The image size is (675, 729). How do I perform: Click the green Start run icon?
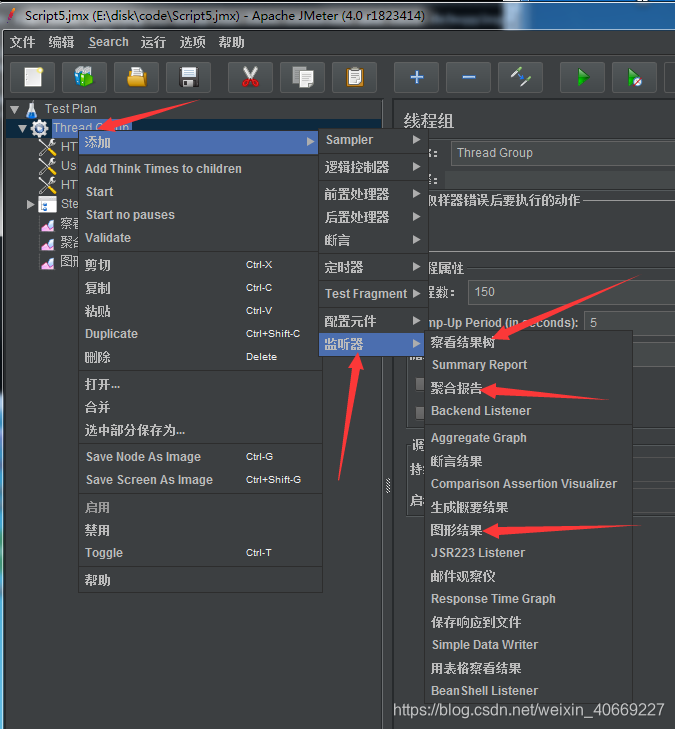[x=582, y=77]
